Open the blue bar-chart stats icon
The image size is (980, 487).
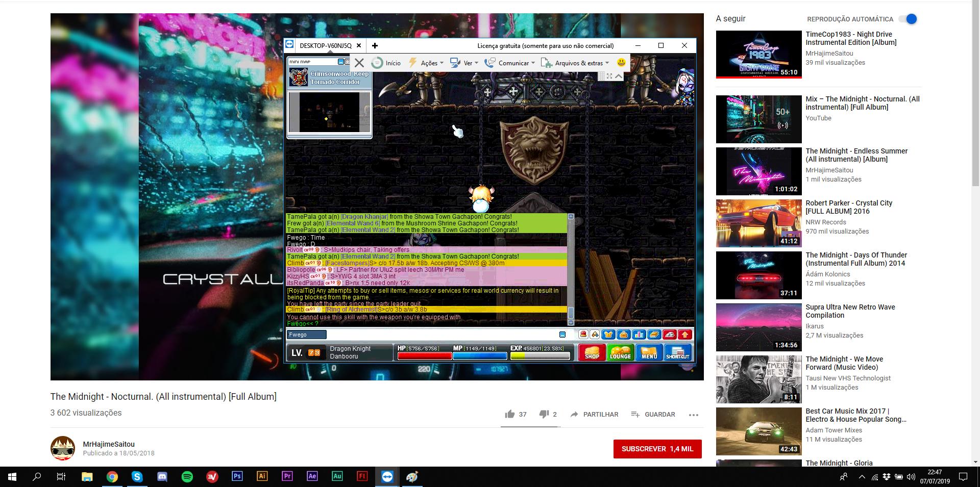coord(639,335)
